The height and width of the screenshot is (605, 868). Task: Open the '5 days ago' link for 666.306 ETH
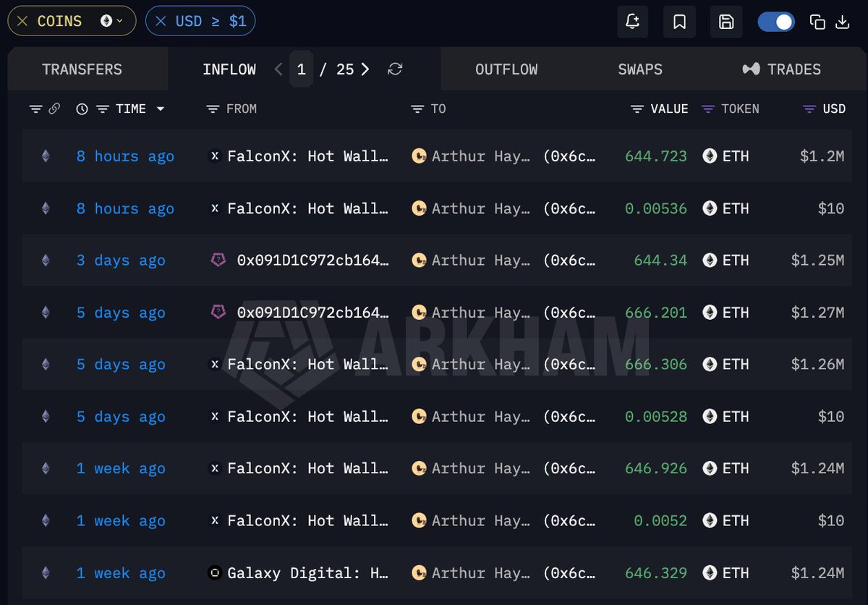point(121,365)
